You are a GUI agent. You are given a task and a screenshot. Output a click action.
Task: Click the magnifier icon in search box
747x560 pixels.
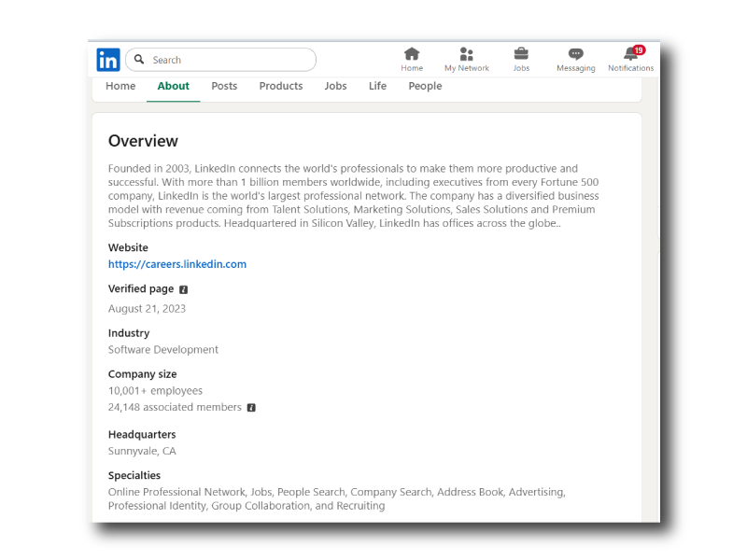(x=139, y=59)
